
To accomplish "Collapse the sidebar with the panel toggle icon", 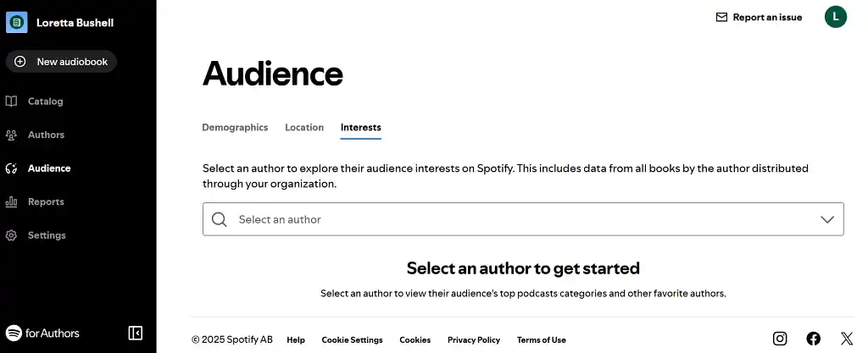I will (x=136, y=333).
